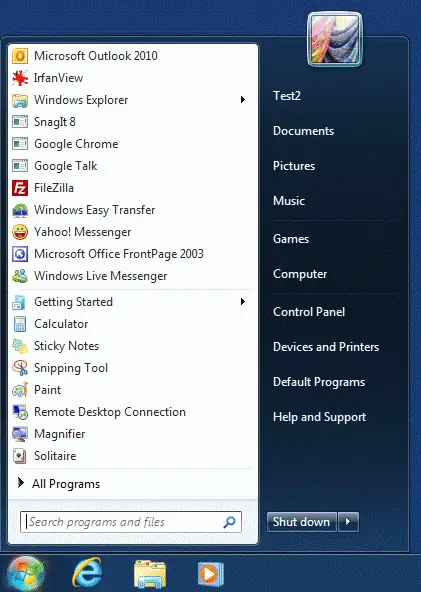Select the Google Chrome label

click(76, 144)
